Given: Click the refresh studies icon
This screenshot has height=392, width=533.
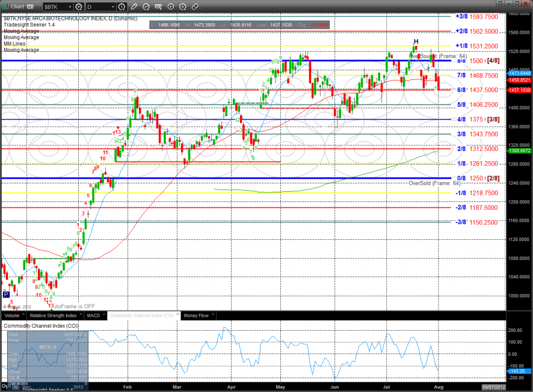Looking at the screenshot, I should 146,6.
